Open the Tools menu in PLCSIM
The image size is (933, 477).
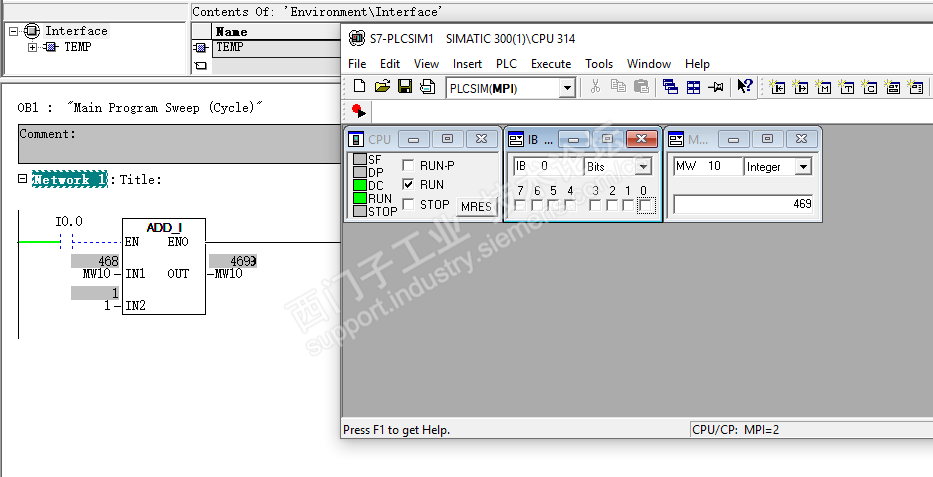coord(599,64)
